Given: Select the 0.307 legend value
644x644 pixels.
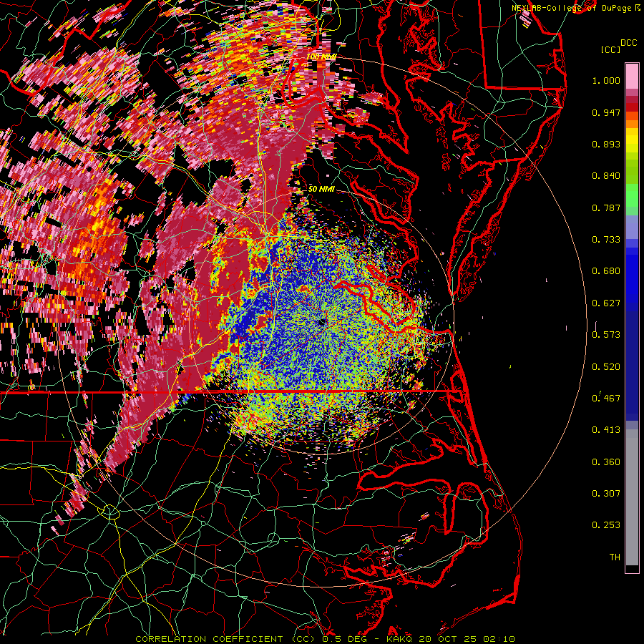Looking at the screenshot, I should (606, 494).
